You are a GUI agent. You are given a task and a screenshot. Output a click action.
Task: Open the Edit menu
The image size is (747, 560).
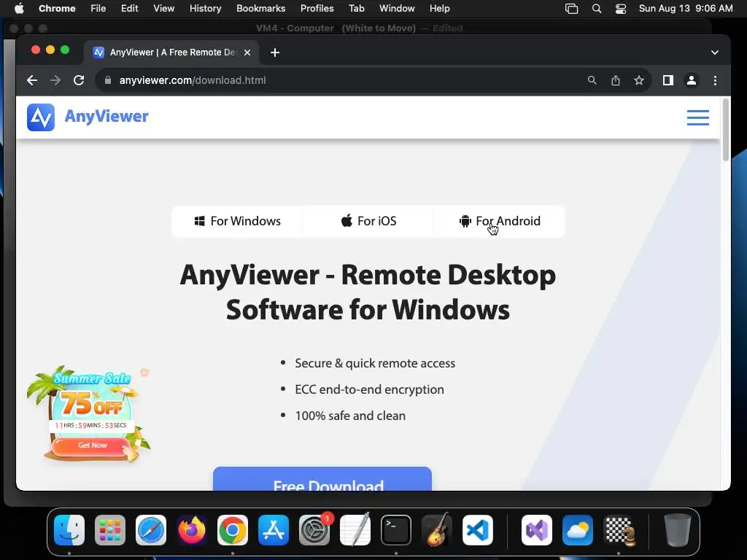[x=129, y=8]
